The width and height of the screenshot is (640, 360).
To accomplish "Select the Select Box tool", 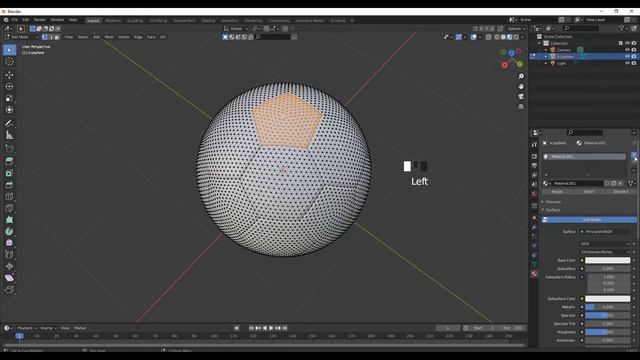I will coord(9,50).
